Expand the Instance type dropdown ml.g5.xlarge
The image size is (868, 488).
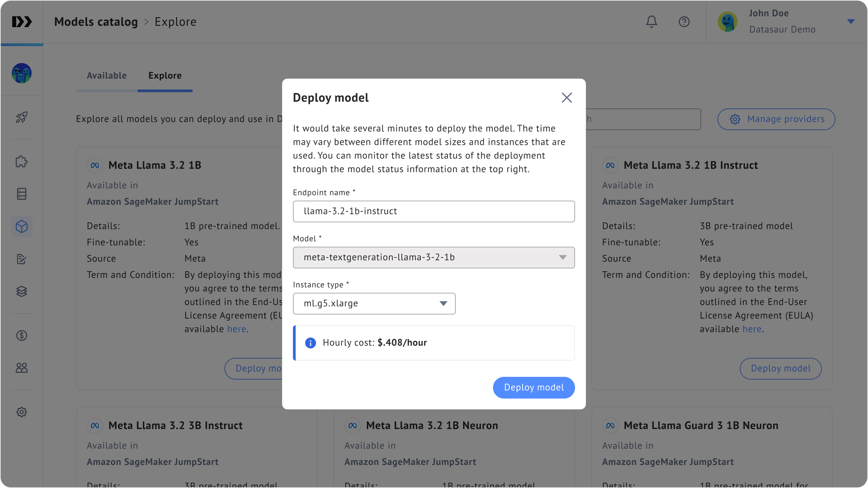[374, 304]
